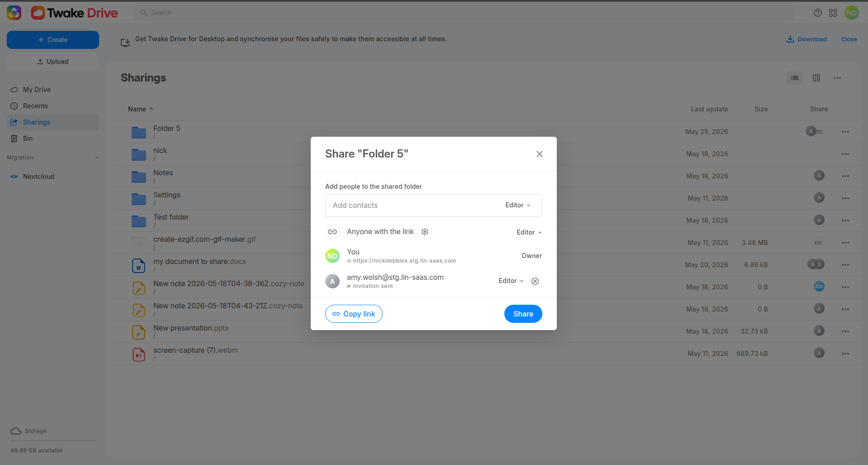Click the blue Share button
This screenshot has height=465, width=868.
[523, 314]
